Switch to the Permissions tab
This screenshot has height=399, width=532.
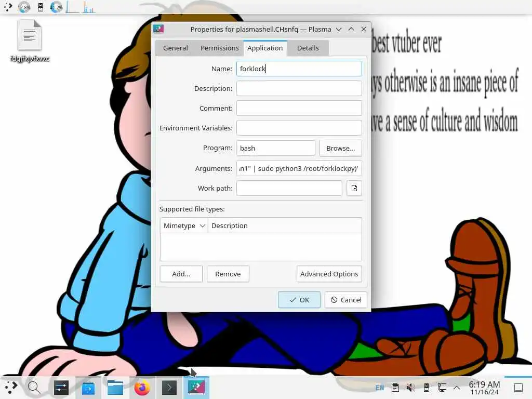pyautogui.click(x=220, y=48)
